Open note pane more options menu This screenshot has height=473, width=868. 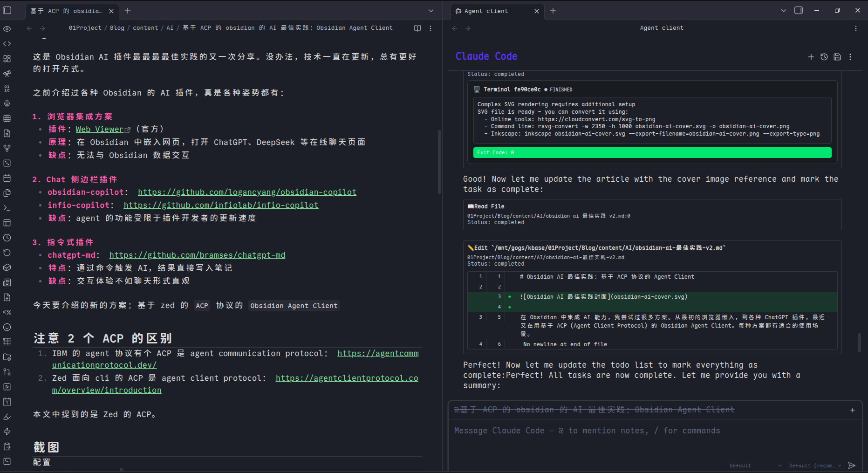(x=431, y=28)
